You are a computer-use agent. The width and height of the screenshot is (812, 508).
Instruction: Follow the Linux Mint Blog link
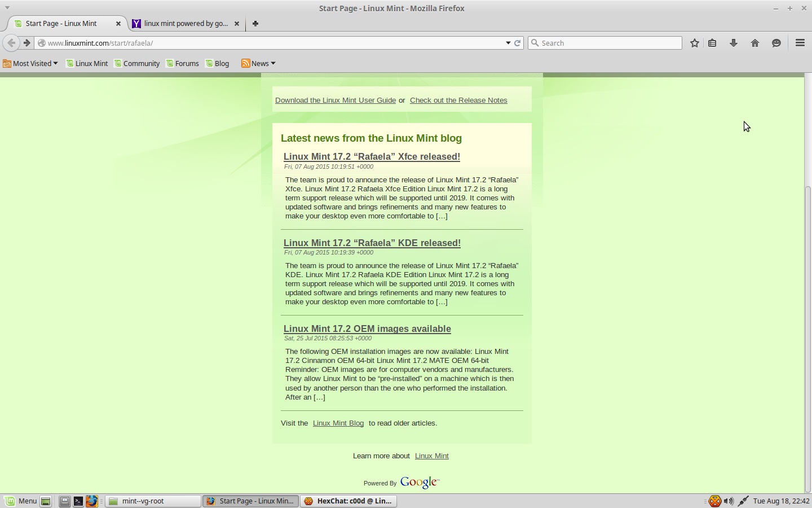click(x=338, y=423)
